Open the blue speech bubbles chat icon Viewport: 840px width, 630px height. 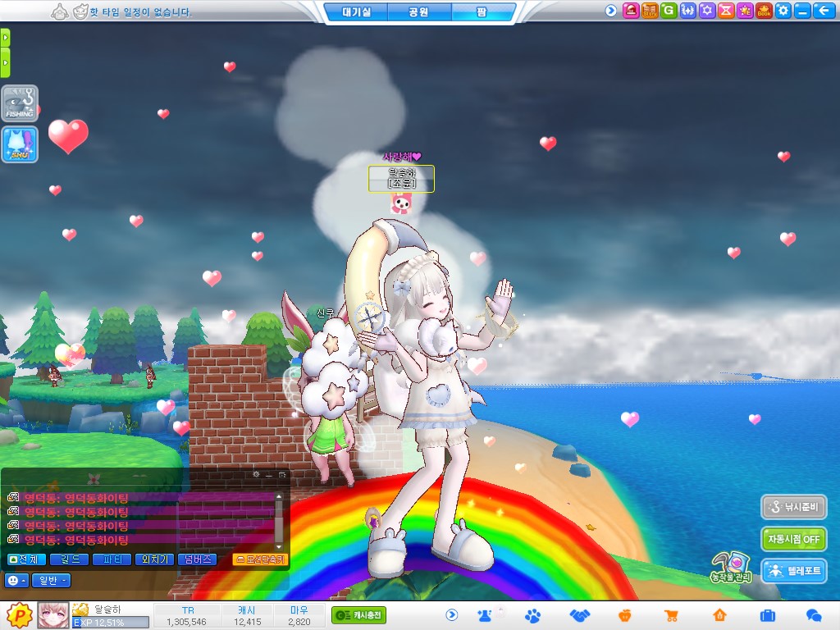pyautogui.click(x=814, y=615)
